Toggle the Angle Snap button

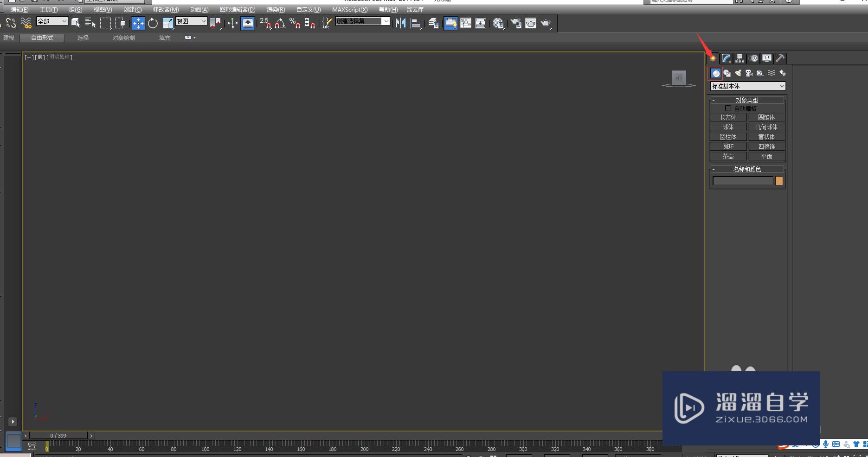click(280, 23)
